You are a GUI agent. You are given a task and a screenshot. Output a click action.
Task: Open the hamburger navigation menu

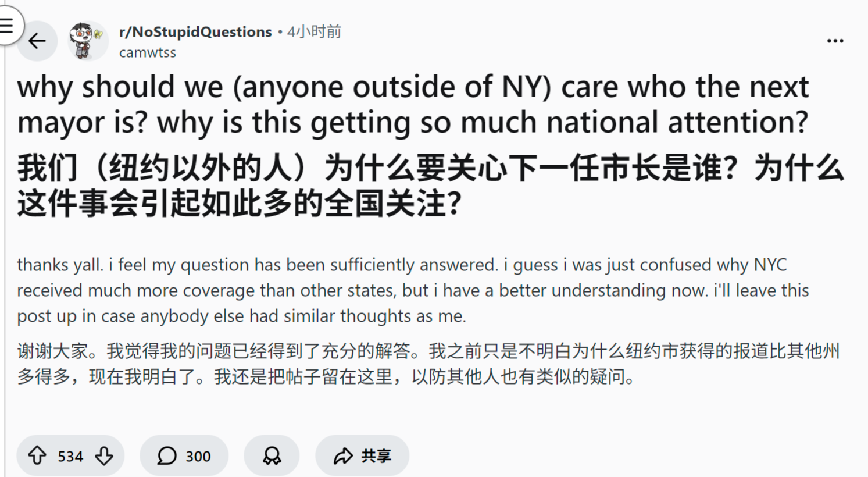tap(7, 25)
